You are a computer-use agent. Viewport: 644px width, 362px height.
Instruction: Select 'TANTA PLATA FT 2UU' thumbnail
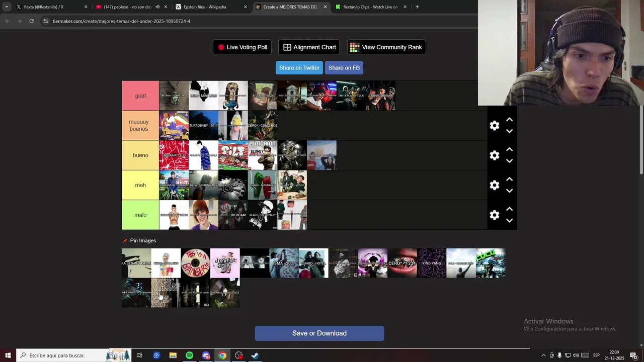pyautogui.click(x=351, y=96)
